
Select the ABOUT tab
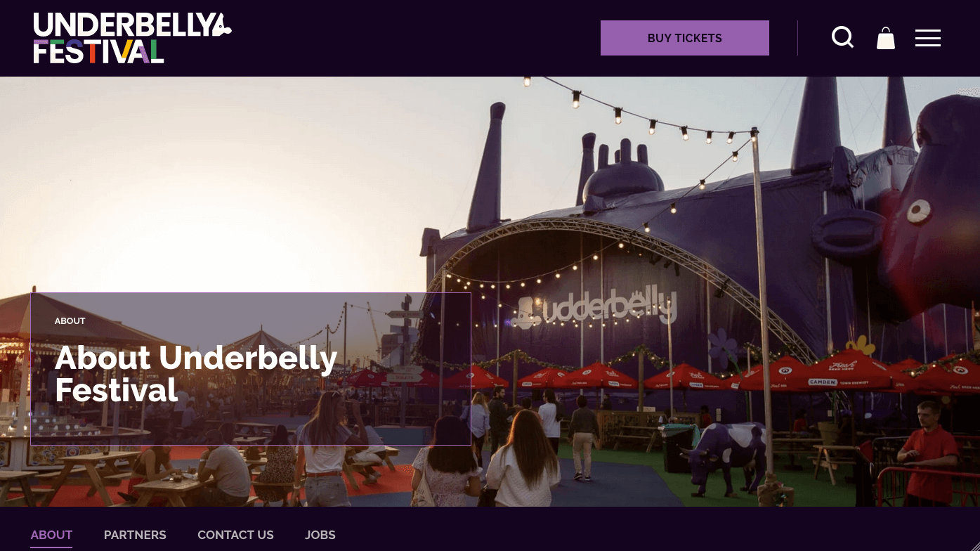51,535
